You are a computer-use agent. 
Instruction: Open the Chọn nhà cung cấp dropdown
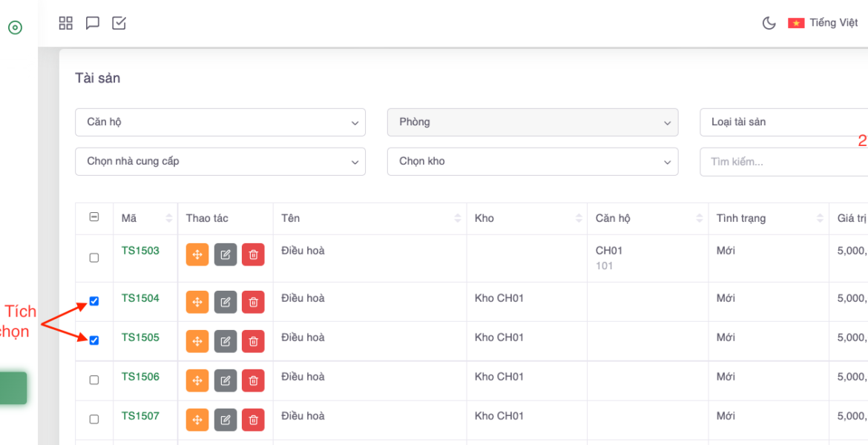(x=220, y=162)
